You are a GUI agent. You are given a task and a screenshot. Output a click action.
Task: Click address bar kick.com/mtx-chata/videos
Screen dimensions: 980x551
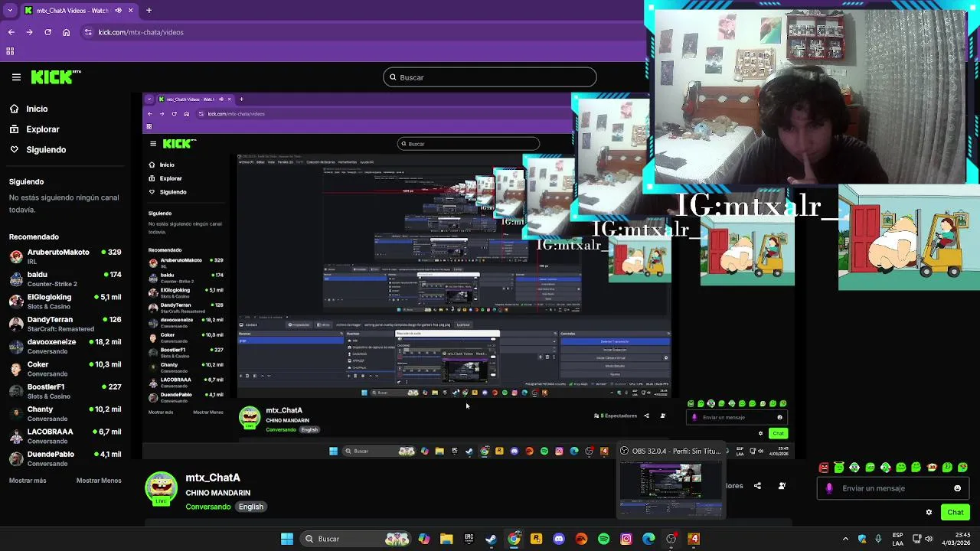(140, 32)
